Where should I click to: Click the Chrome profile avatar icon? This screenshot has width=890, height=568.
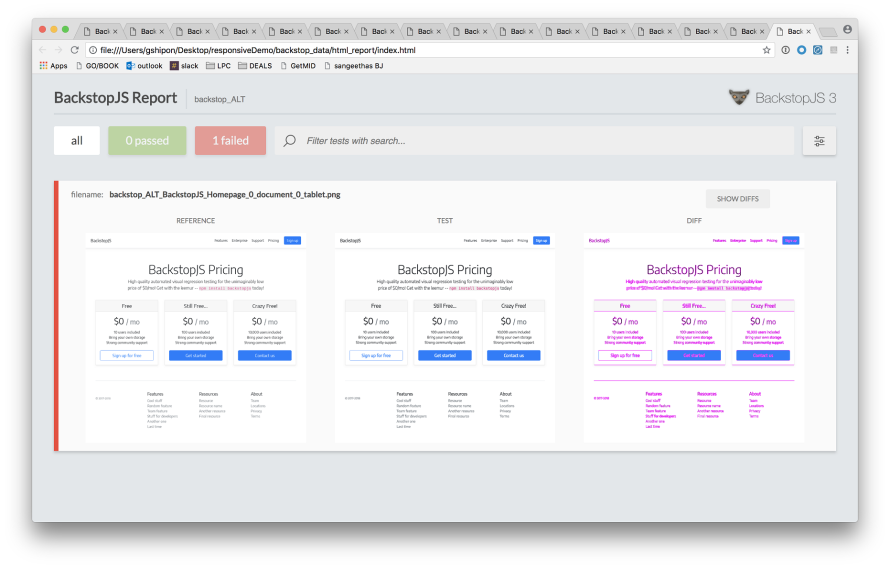click(847, 30)
